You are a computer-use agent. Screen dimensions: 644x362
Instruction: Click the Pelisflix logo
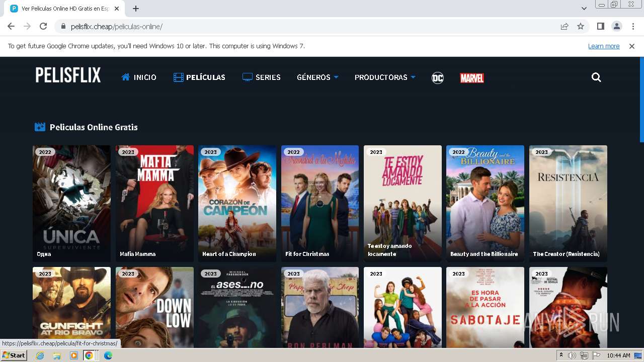click(68, 75)
